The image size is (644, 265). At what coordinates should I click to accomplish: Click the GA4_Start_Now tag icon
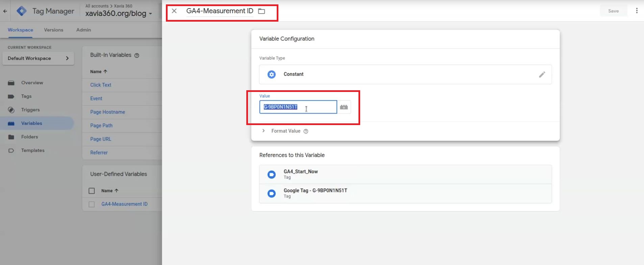pos(272,174)
